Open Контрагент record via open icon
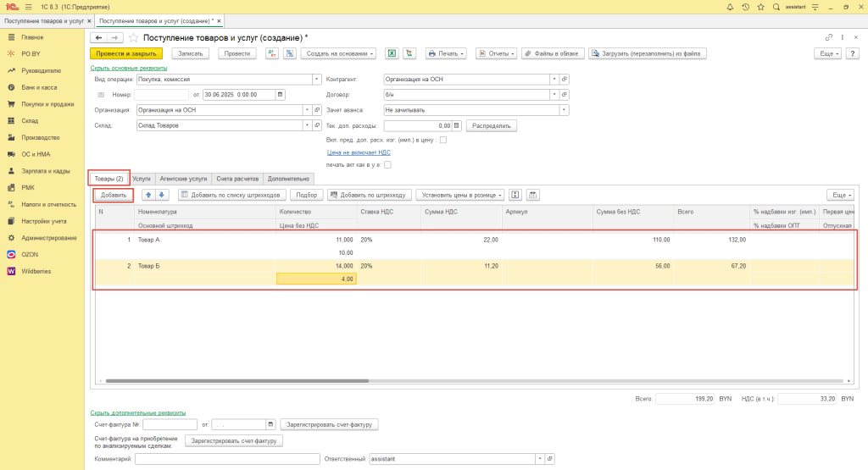Screen dimensions: 868x470 pyautogui.click(x=564, y=79)
